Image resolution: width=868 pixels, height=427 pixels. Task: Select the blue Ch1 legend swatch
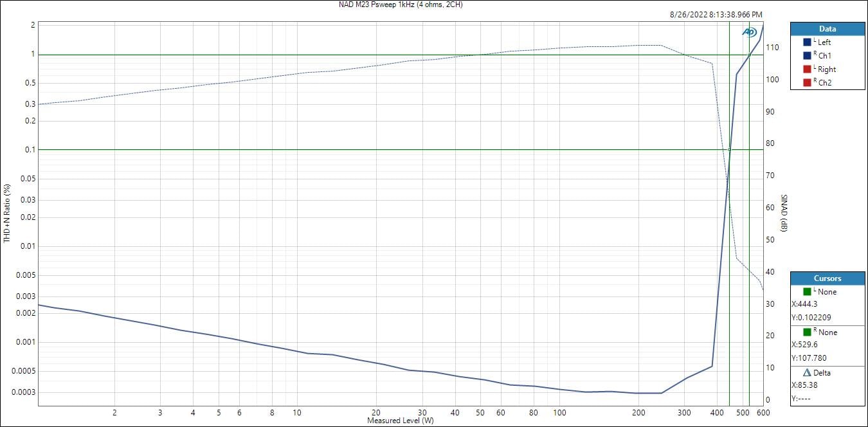tap(807, 55)
